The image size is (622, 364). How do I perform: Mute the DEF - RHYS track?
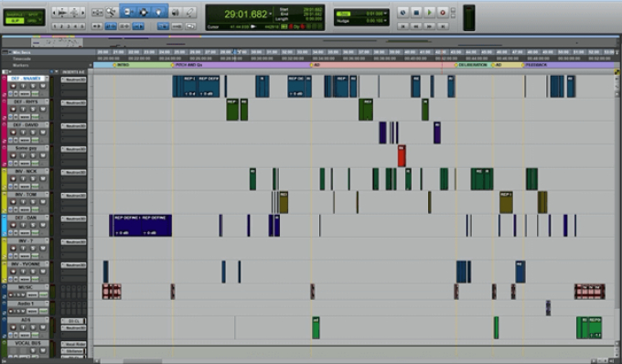[x=42, y=109]
